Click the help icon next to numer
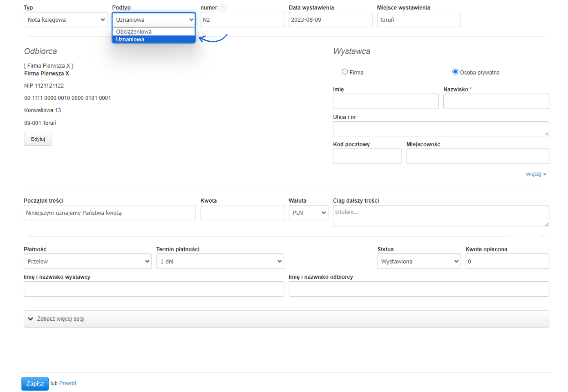 coord(222,8)
